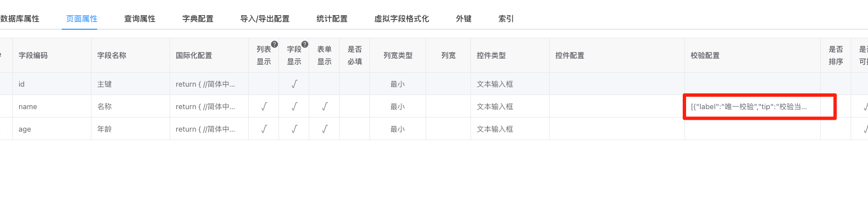Click 控件配置 cell for age row
The height and width of the screenshot is (216, 868).
click(617, 129)
